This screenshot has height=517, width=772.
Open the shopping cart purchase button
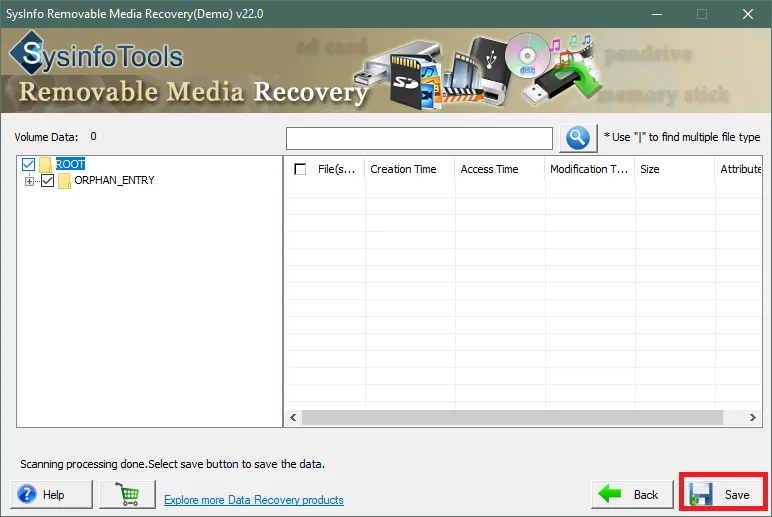click(x=128, y=494)
